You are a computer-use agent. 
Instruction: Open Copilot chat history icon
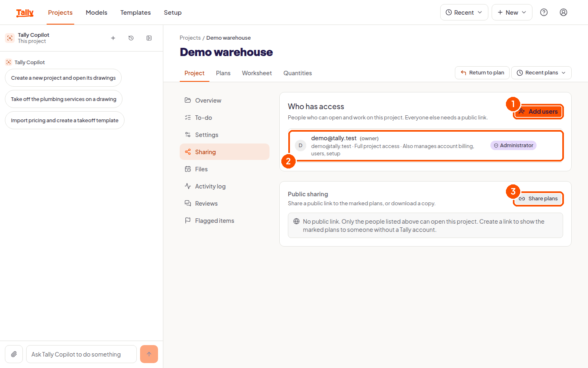tap(131, 38)
